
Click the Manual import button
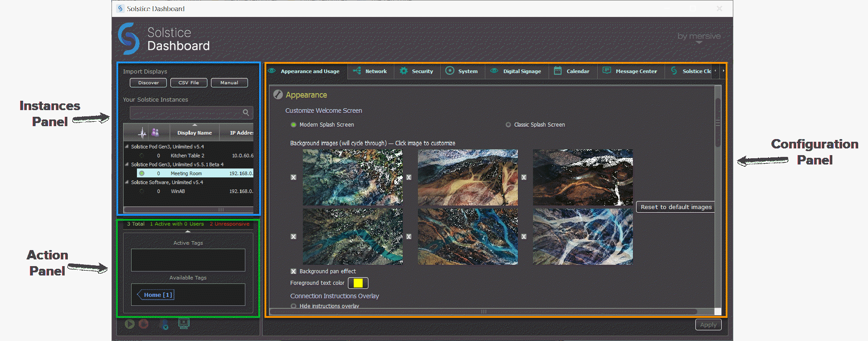pyautogui.click(x=229, y=83)
